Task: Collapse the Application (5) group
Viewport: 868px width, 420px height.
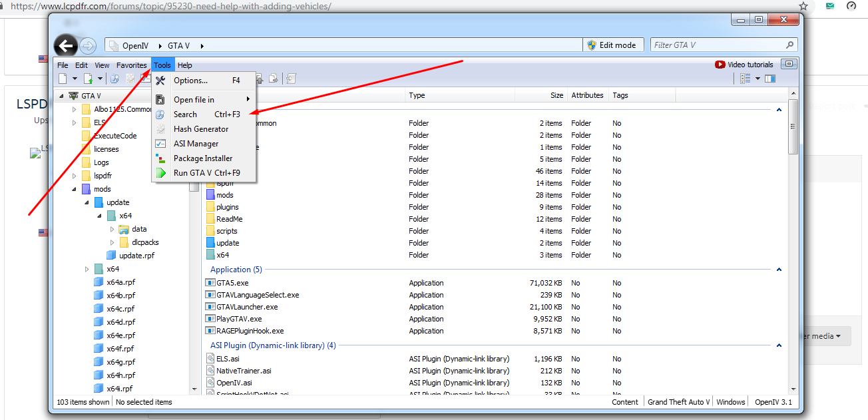Action: click(779, 270)
